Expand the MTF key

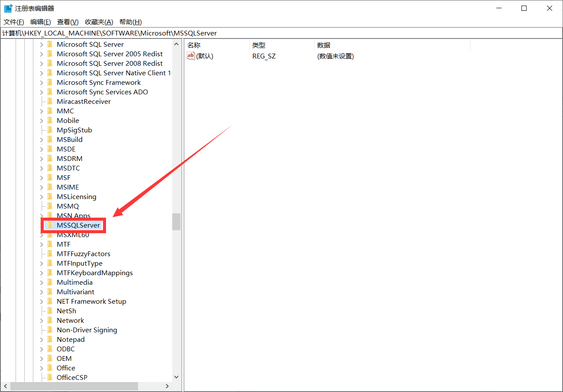[42, 244]
